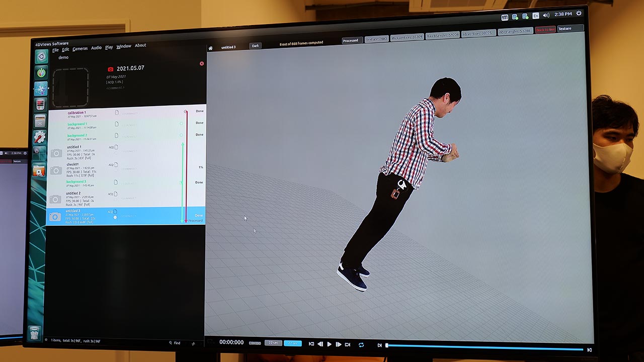The image size is (644, 362).
Task: Click the red camera icon beside 2021.05.07
Action: pyautogui.click(x=111, y=69)
